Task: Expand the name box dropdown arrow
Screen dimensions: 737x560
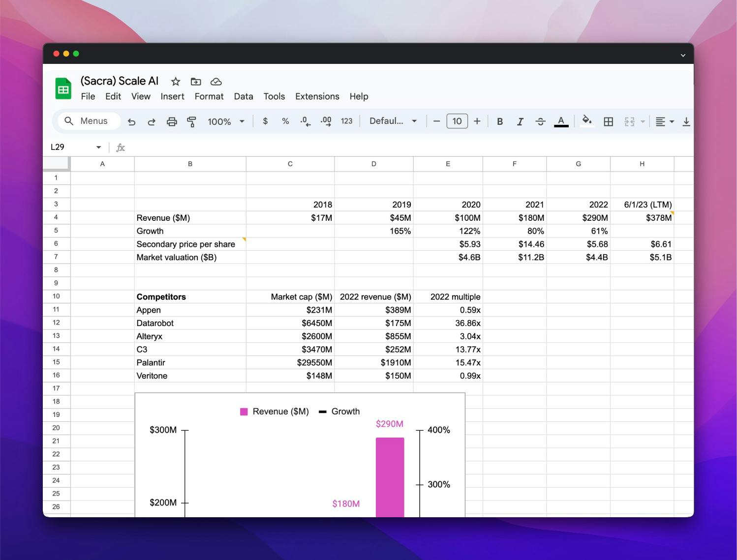Action: coord(98,147)
